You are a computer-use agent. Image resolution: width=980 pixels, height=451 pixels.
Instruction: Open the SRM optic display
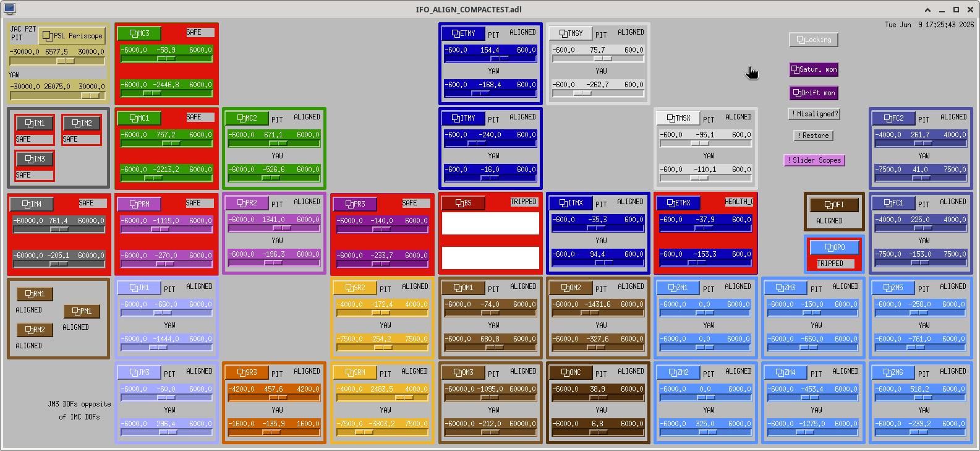[x=355, y=372]
